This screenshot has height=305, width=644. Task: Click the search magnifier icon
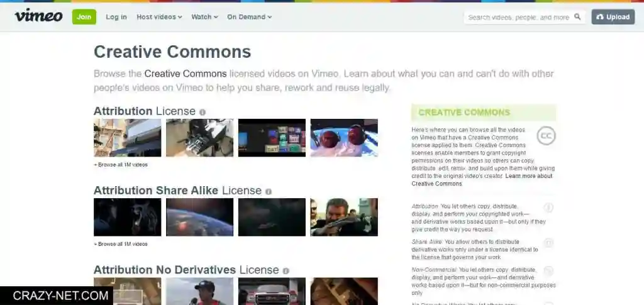577,17
